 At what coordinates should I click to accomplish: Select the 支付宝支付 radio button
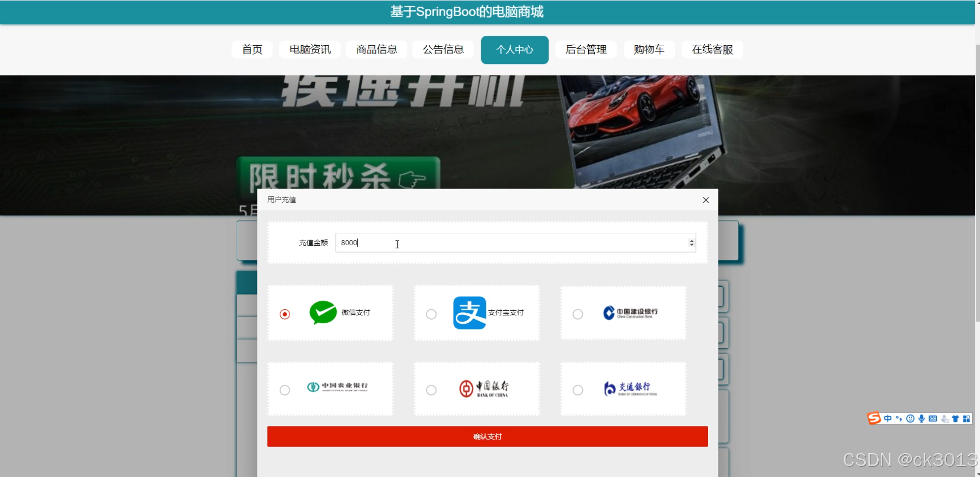[x=431, y=314]
